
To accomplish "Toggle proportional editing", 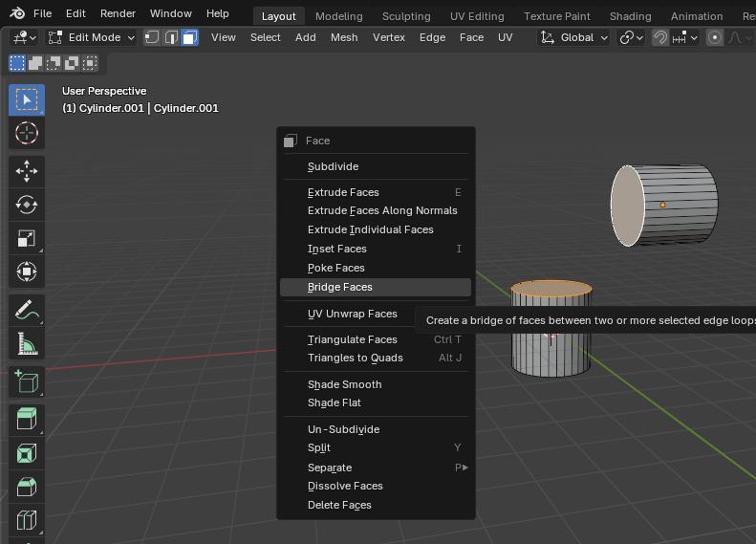I will click(714, 37).
